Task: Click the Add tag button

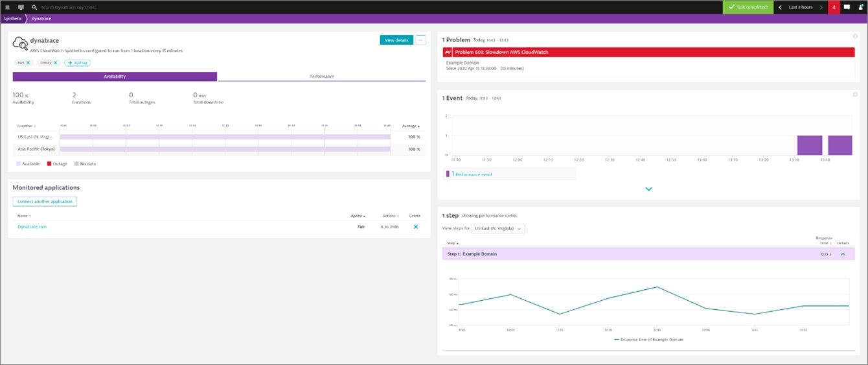Action: tap(77, 63)
